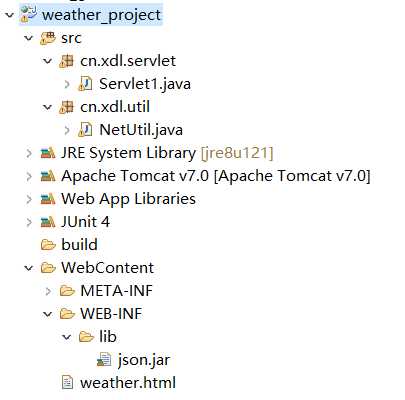Viewport: 405px width, 400px height.
Task: Click the cn.xdl.util package icon
Action: (66, 107)
